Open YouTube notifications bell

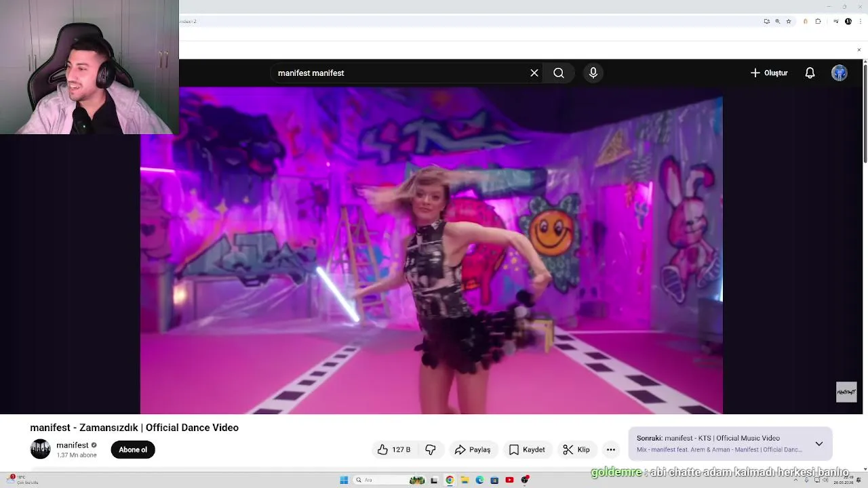click(x=810, y=73)
